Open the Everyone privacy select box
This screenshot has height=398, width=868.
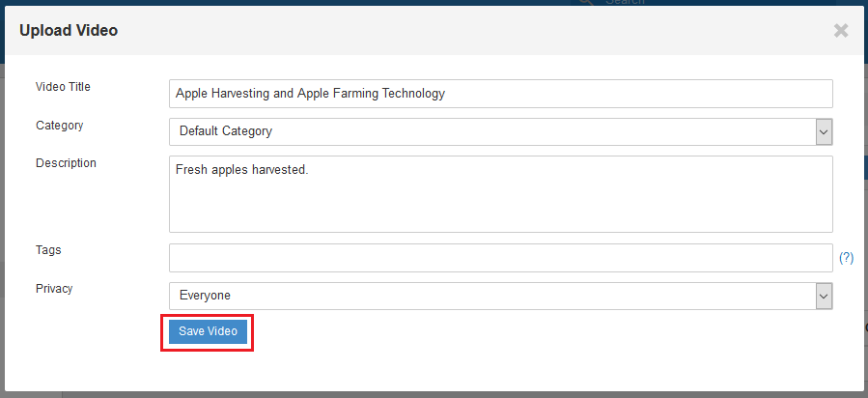coord(501,297)
